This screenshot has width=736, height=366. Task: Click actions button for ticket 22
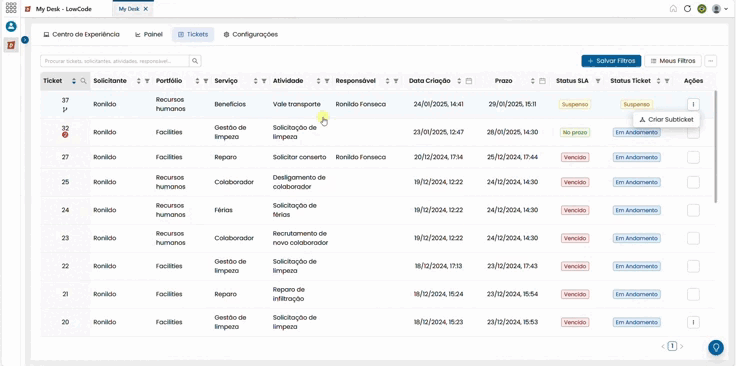693,266
